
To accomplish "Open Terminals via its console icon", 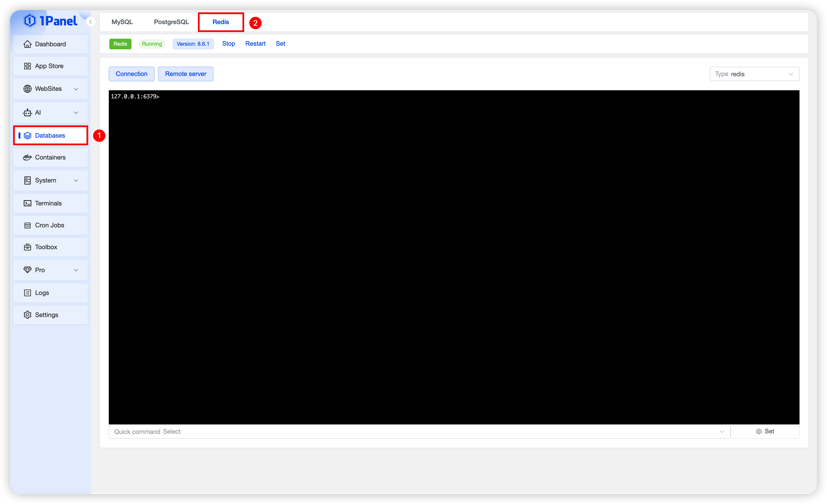I will [27, 203].
